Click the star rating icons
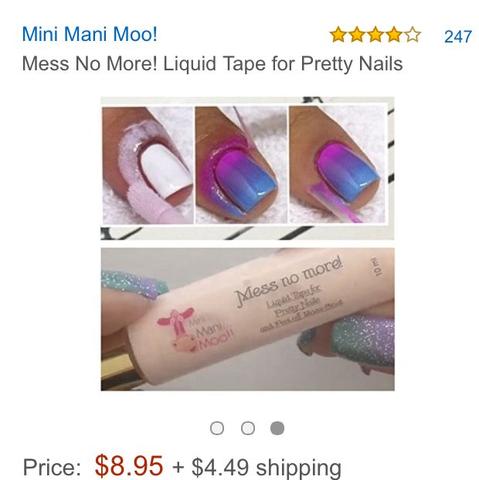The image size is (479, 480). [375, 35]
